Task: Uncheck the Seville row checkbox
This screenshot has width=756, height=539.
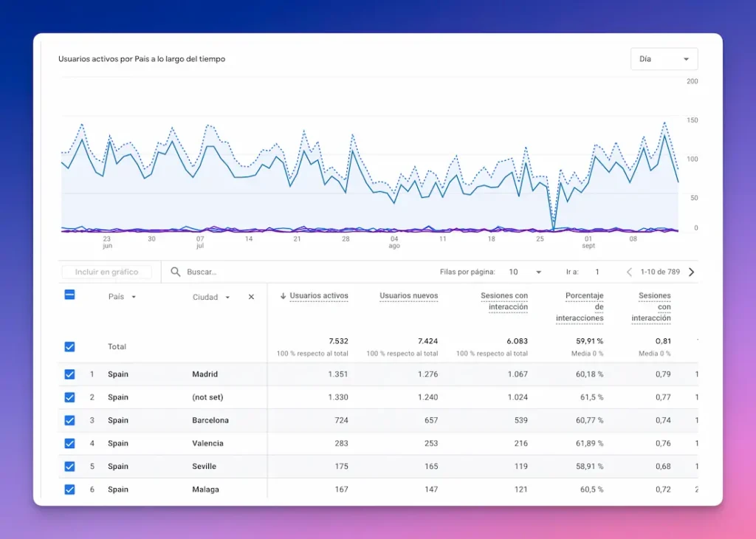Action: point(69,466)
